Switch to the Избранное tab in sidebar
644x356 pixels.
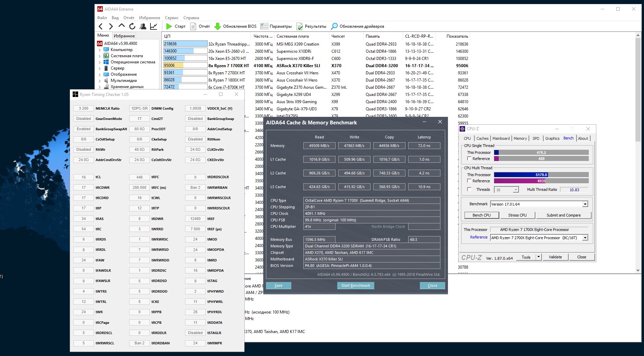click(x=124, y=36)
